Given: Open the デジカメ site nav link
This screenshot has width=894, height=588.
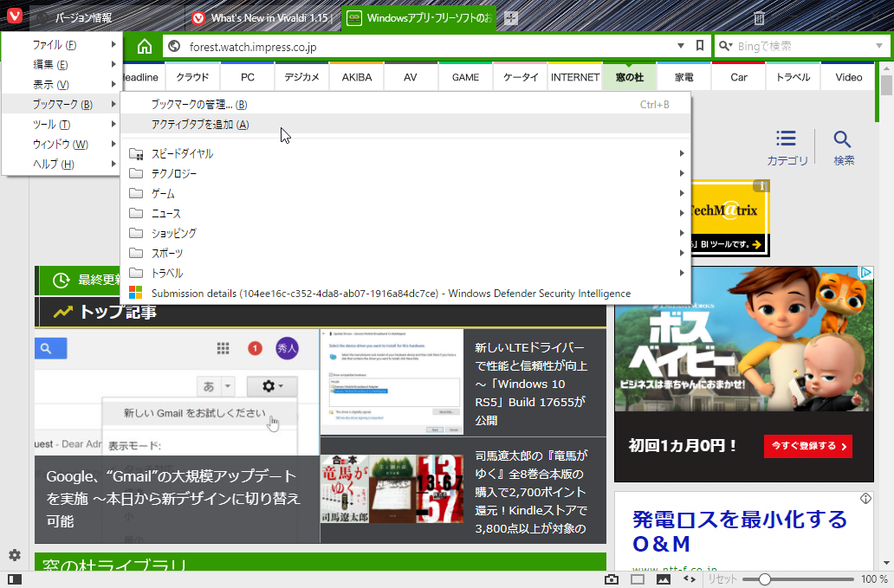Looking at the screenshot, I should coord(301,77).
